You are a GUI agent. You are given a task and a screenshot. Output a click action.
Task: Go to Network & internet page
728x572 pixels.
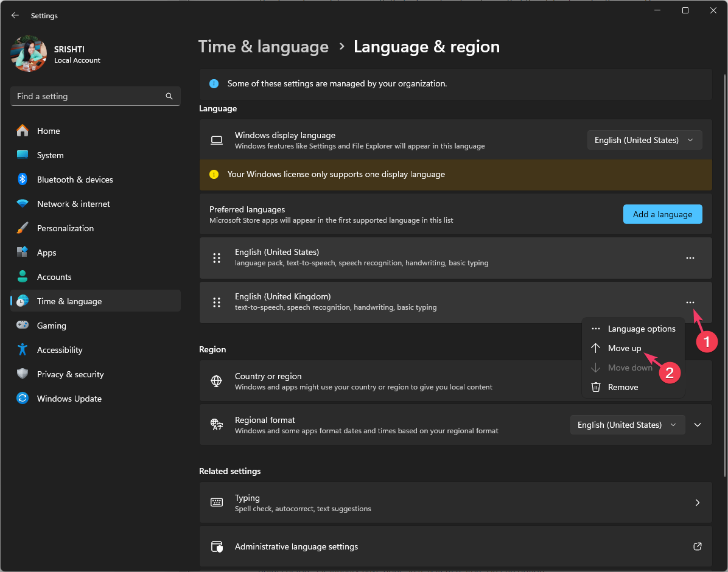click(x=73, y=204)
